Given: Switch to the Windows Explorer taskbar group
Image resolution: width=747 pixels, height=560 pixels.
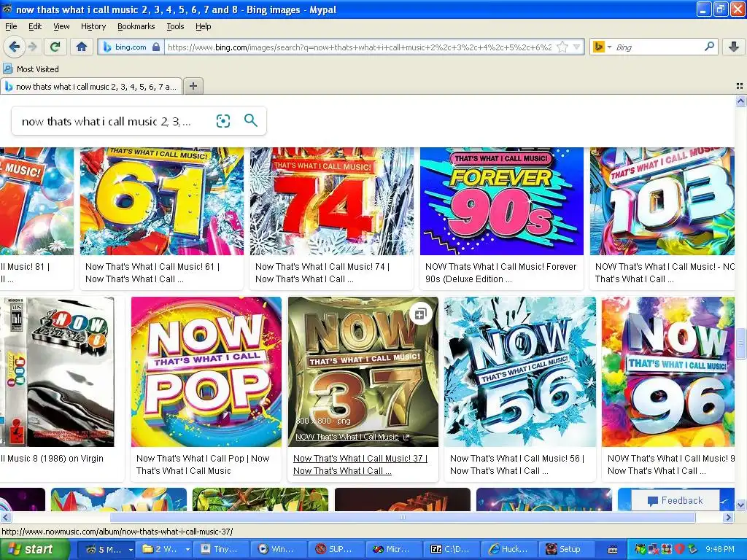Looking at the screenshot, I should point(164,550).
